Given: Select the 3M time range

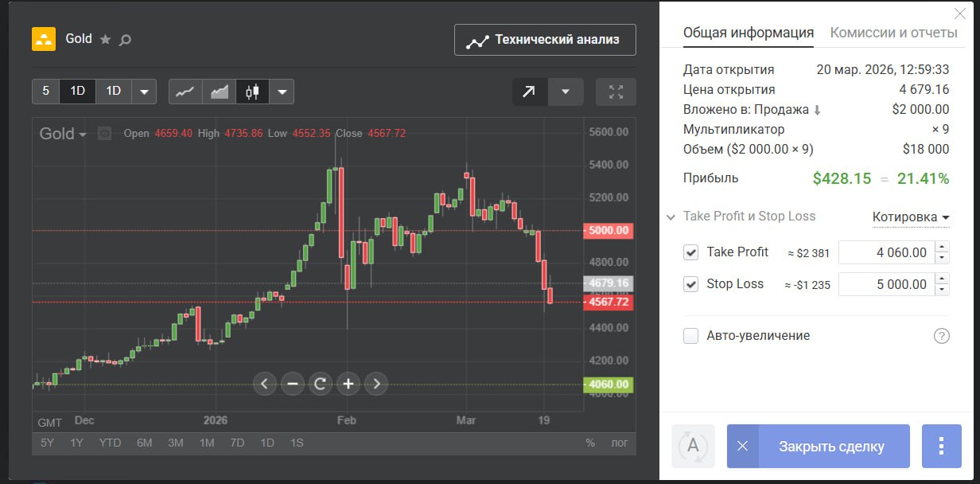Looking at the screenshot, I should tap(175, 443).
